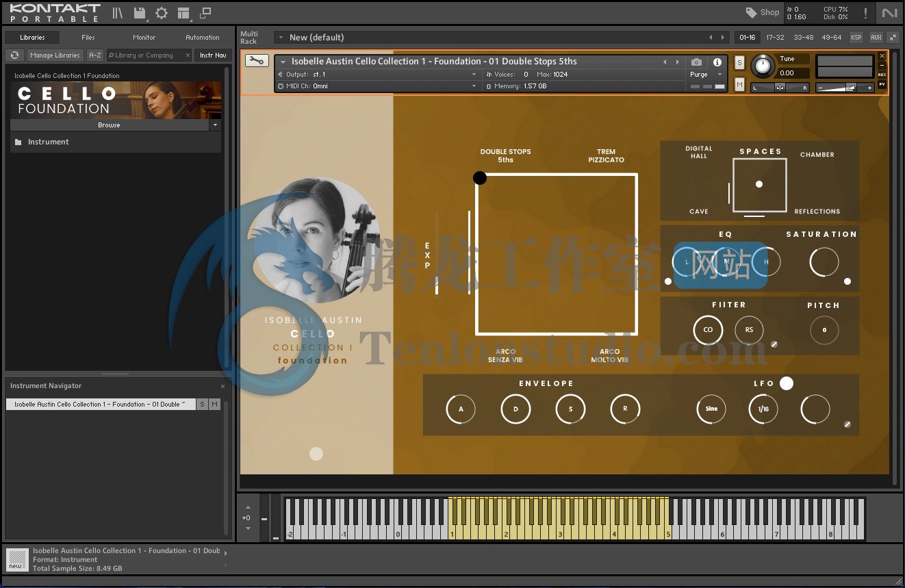Screen dimensions: 905x588
Task: Click the Library or Company search field
Action: (x=147, y=55)
